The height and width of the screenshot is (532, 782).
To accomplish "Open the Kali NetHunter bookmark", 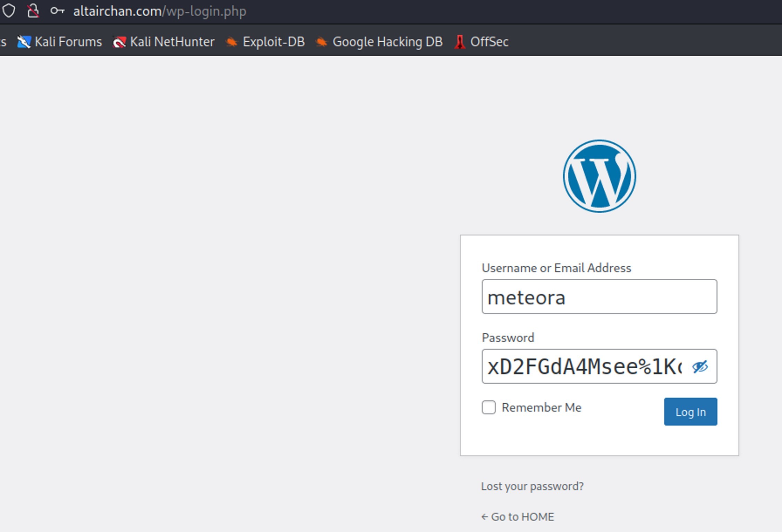I will [164, 42].
